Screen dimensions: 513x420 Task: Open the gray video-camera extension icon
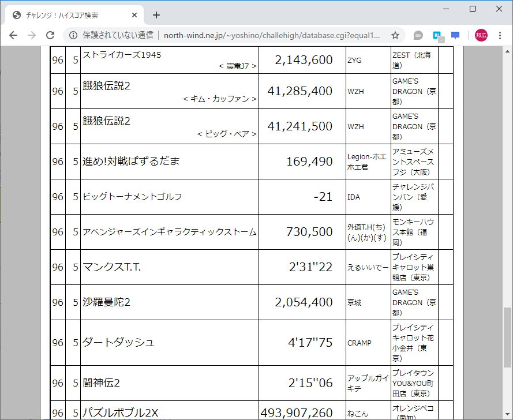[418, 35]
